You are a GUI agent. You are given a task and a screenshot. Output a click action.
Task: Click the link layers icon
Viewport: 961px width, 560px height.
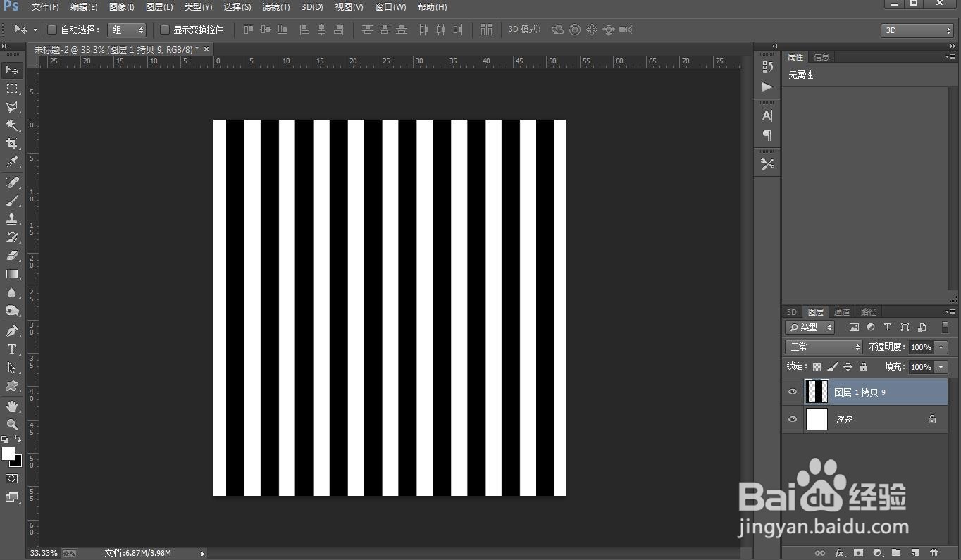tap(820, 553)
